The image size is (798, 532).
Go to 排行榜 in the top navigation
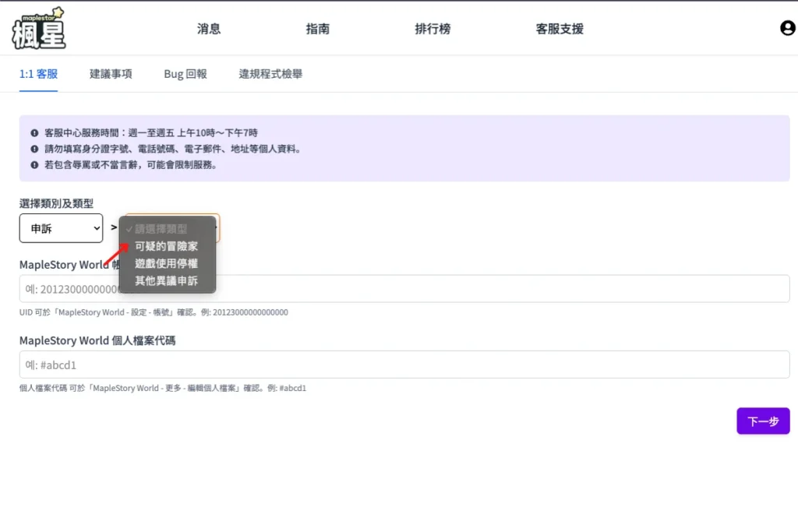click(433, 29)
